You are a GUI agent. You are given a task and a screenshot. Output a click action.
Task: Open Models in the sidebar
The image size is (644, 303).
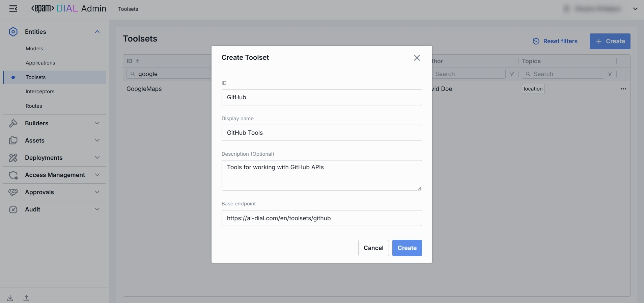pos(34,49)
